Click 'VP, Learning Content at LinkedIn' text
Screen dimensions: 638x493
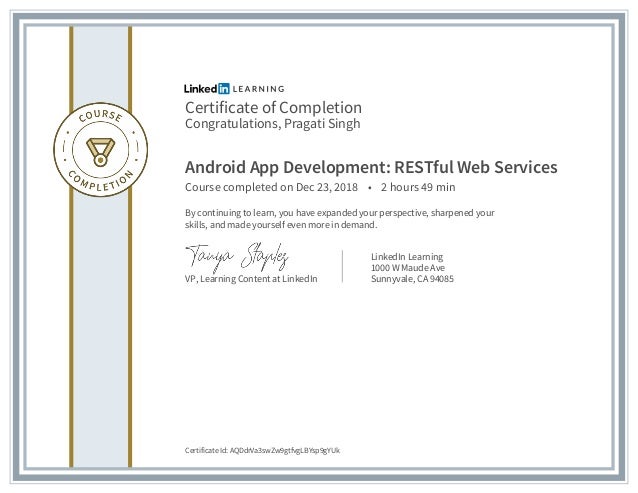point(251,279)
